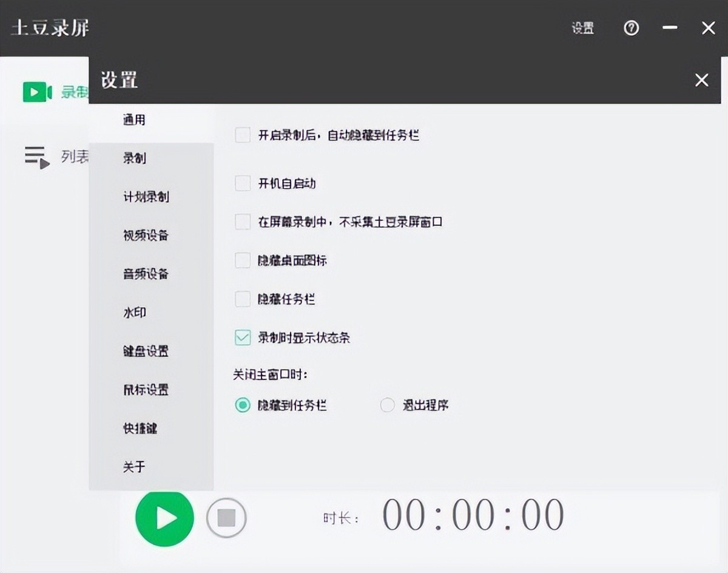Open the 计划录制 settings tab
The height and width of the screenshot is (573, 728).
(152, 197)
